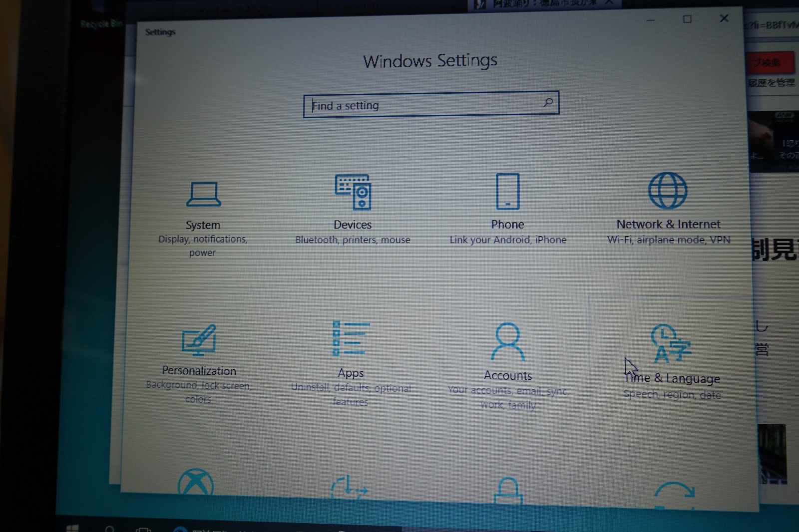The image size is (799, 532).
Task: Open the Personalization paintbrush icon
Action: [x=199, y=340]
